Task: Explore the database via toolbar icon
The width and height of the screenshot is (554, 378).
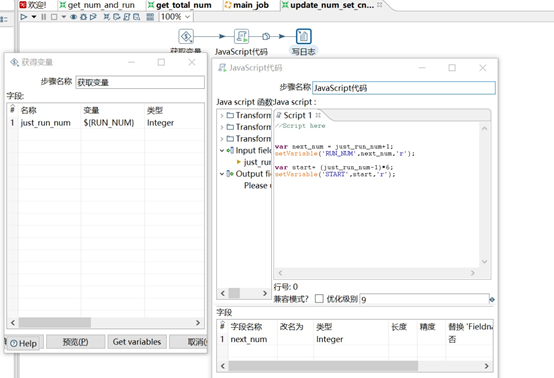Action: pyautogui.click(x=136, y=17)
